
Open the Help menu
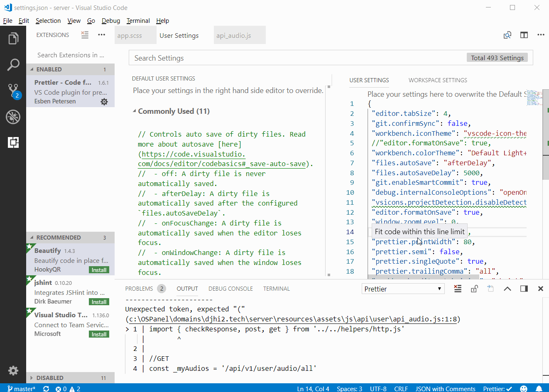click(162, 21)
